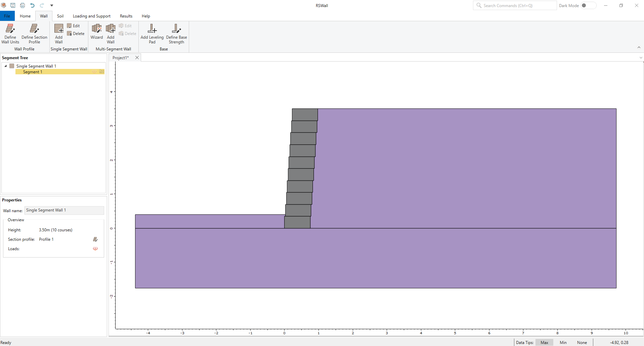Save the project from quick access toolbar

coord(13,5)
